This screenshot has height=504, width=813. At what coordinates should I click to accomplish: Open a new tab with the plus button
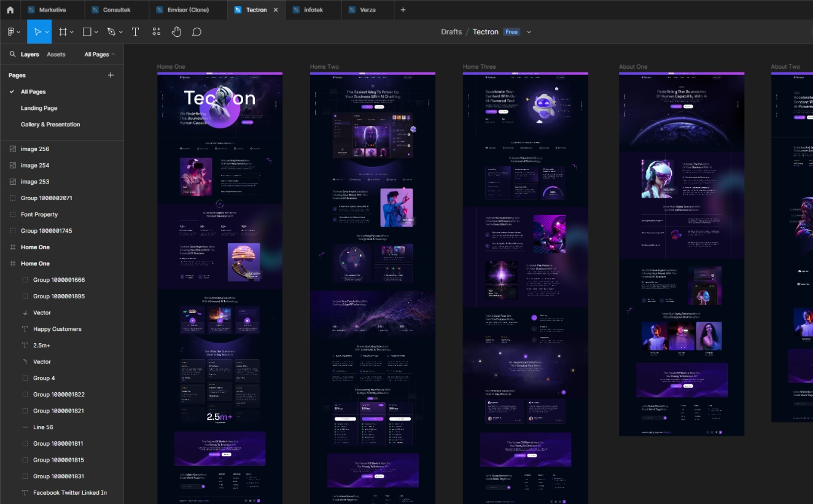pos(403,10)
